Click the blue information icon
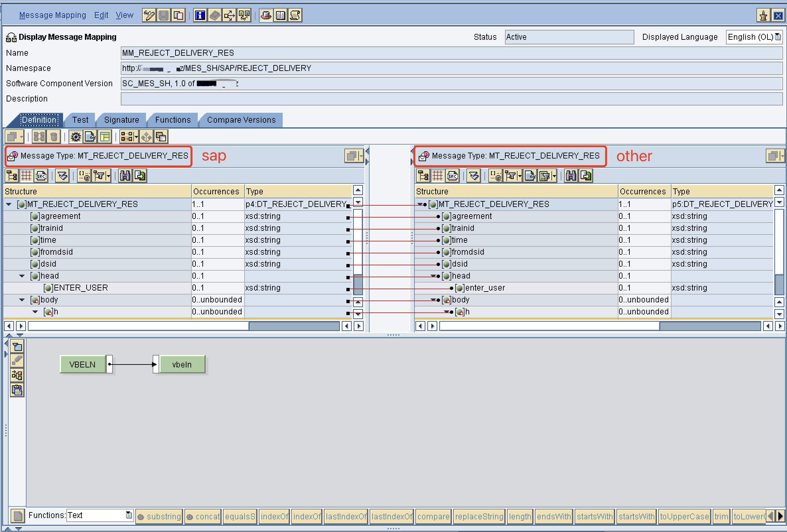This screenshot has width=787, height=532. [200, 15]
